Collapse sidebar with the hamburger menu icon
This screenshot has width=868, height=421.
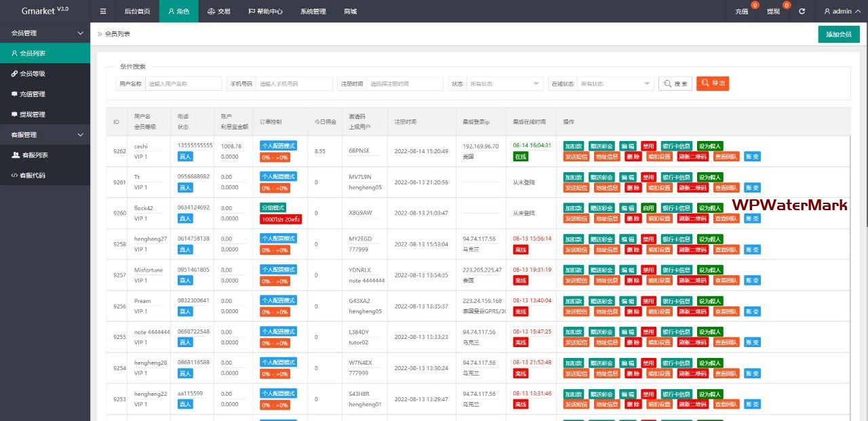[x=103, y=12]
